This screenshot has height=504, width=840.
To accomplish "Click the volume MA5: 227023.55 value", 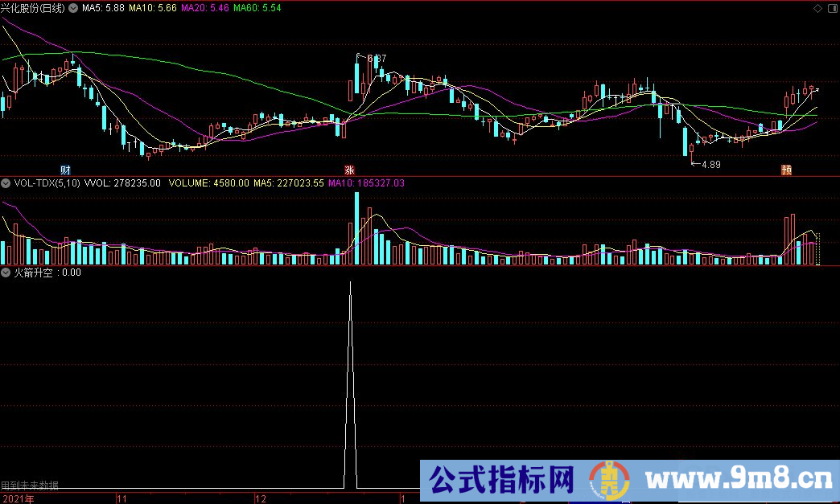I will tap(289, 183).
